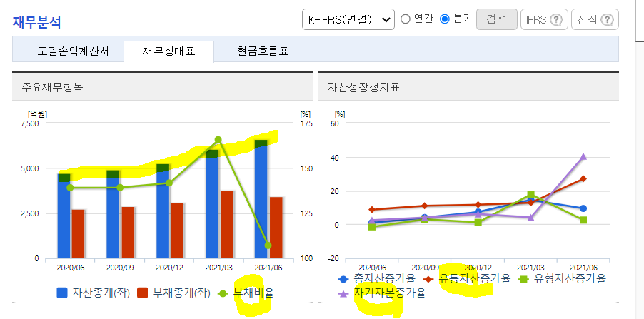Click the green 부채비율 legend marker
This screenshot has height=319, width=644.
click(x=223, y=293)
